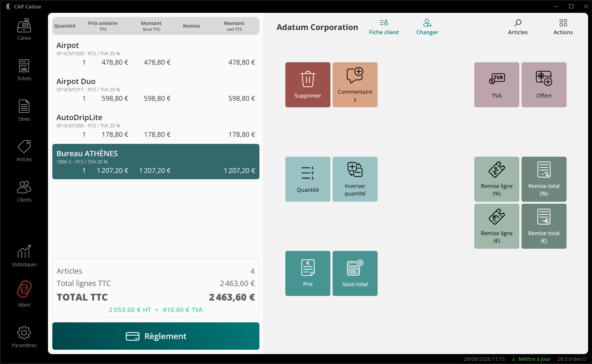Click Mettre à jour update link
The width and height of the screenshot is (592, 364).
[x=531, y=359]
